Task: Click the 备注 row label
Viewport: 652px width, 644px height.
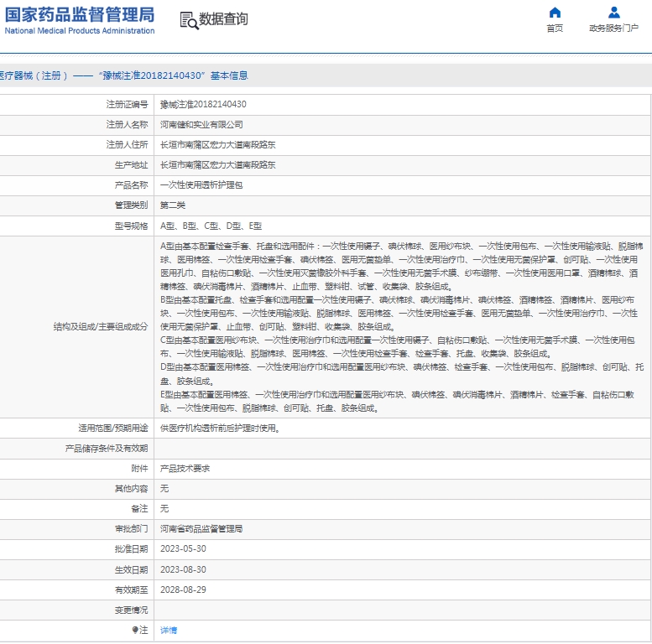Action: (139, 508)
